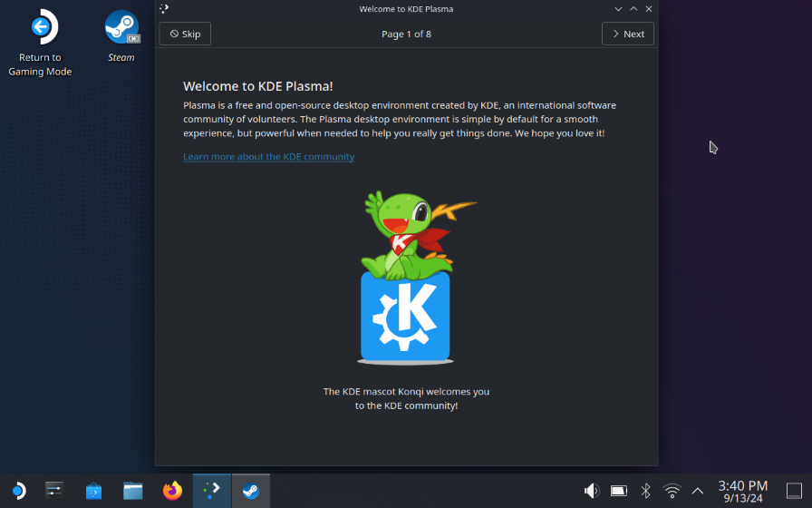
Task: Expand hidden system tray icons
Action: pos(697,491)
